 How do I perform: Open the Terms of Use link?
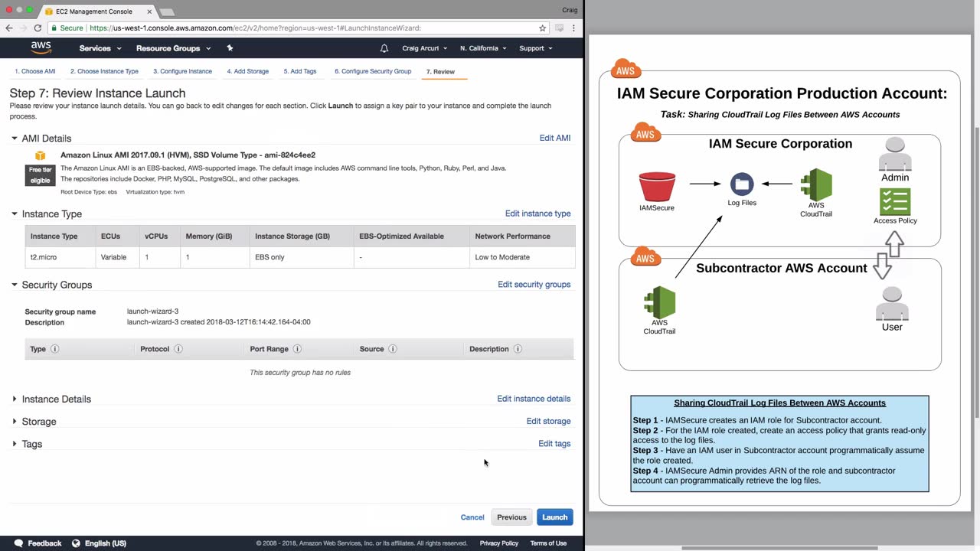click(548, 543)
